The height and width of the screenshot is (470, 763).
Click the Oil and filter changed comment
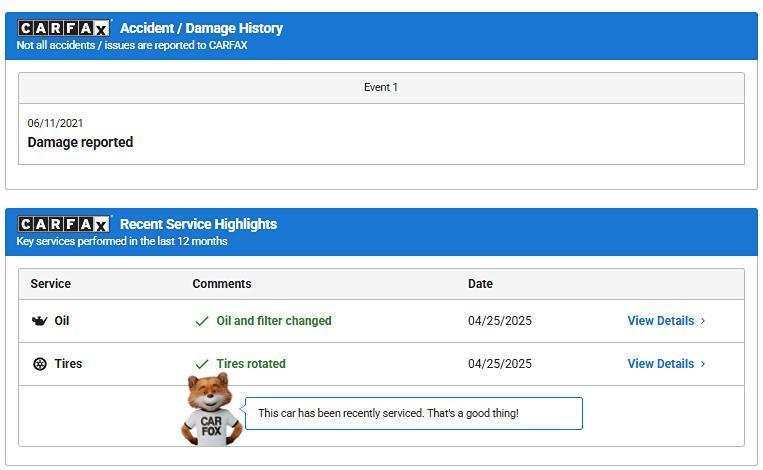coord(274,321)
